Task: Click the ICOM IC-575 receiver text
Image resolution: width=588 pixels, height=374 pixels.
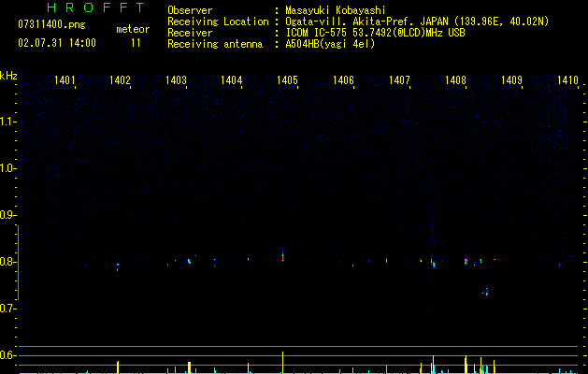Action: click(x=375, y=33)
